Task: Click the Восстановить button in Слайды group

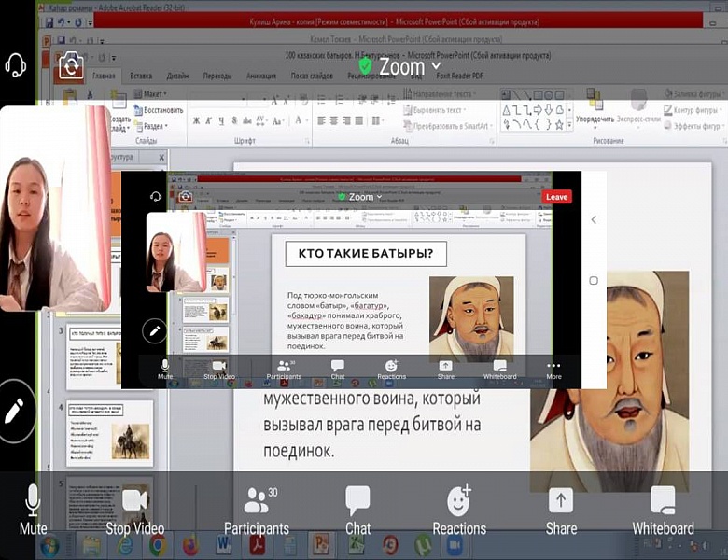Action: coord(161,110)
